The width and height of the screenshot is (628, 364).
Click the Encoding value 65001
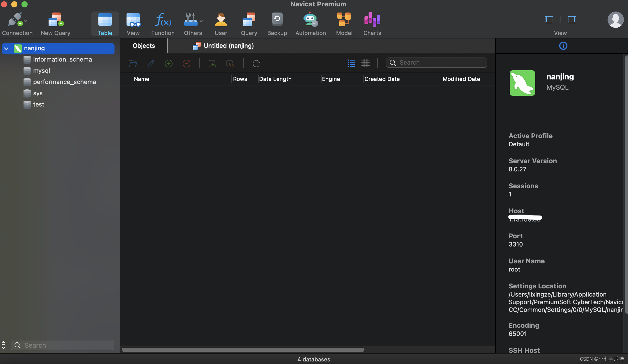(x=518, y=334)
